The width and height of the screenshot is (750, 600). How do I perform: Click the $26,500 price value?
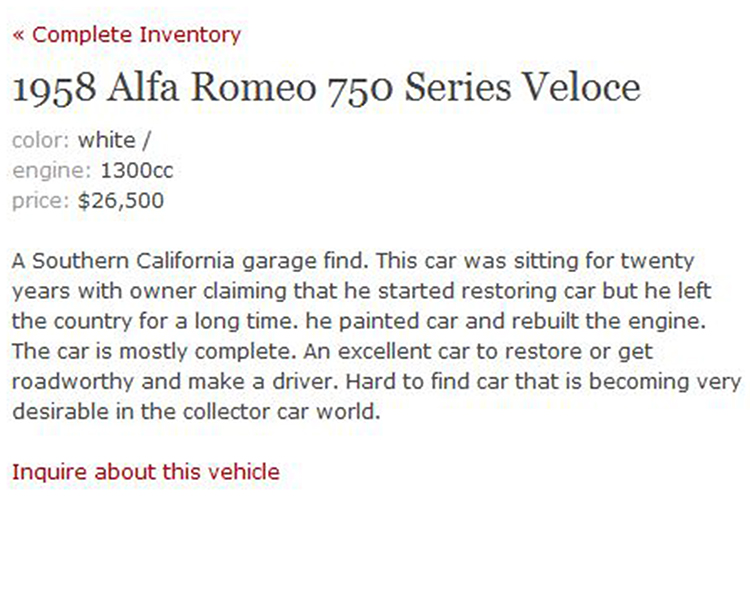[x=121, y=201]
